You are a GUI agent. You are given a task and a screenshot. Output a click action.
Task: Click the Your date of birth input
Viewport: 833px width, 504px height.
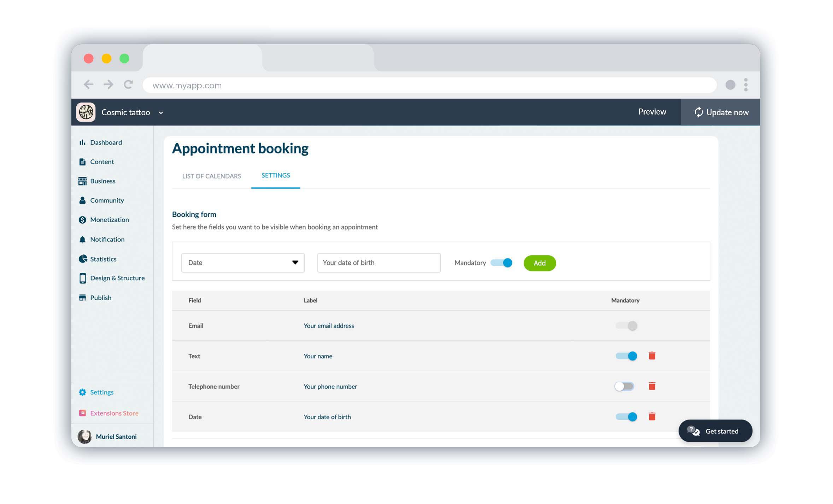379,263
